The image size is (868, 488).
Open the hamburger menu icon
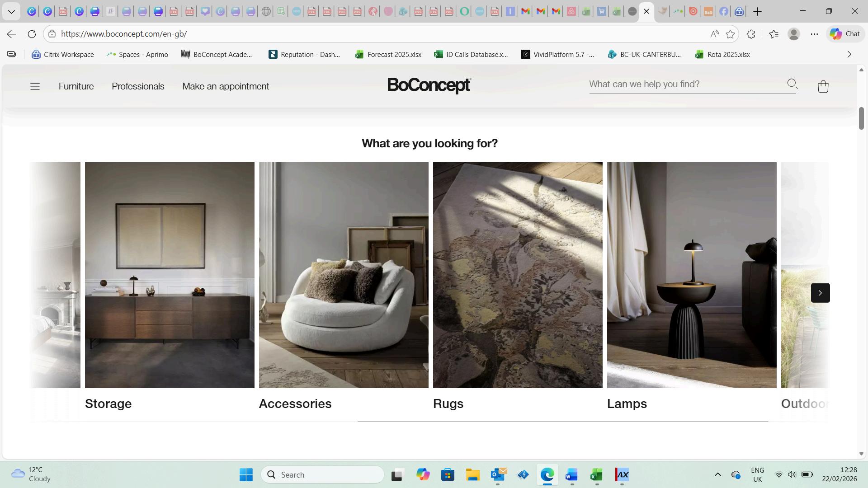[35, 86]
